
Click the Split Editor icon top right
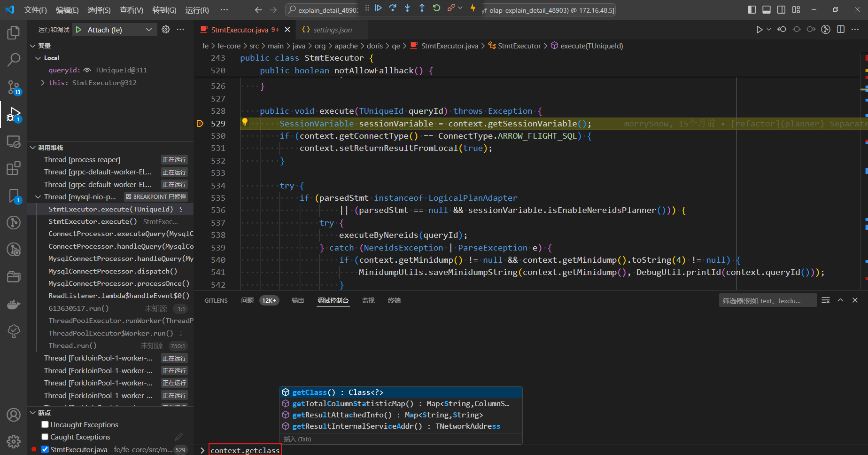840,29
